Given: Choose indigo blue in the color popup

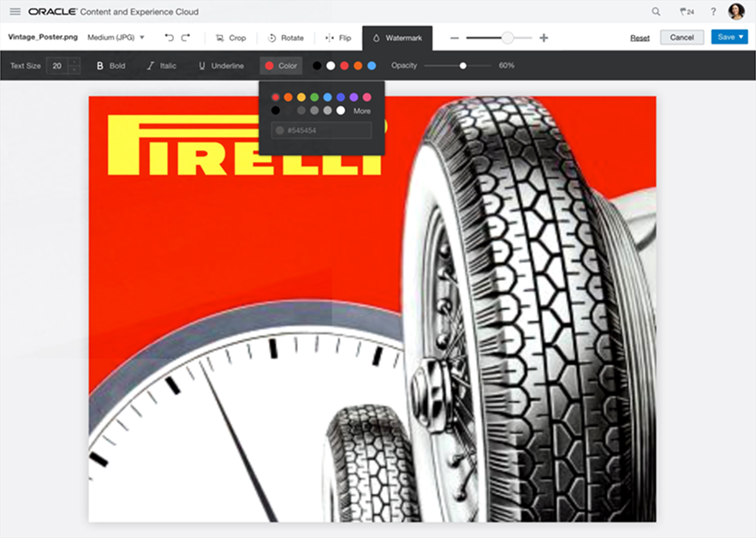Looking at the screenshot, I should (341, 97).
